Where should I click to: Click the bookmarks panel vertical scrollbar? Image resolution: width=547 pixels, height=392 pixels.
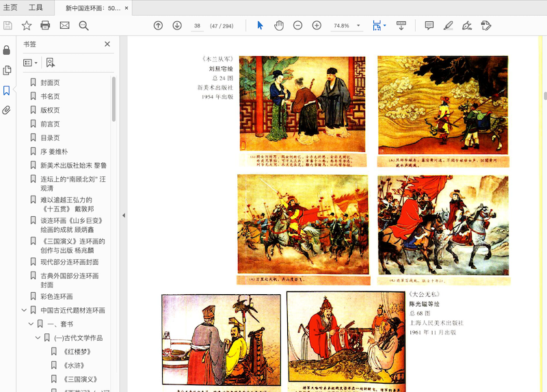click(x=114, y=99)
